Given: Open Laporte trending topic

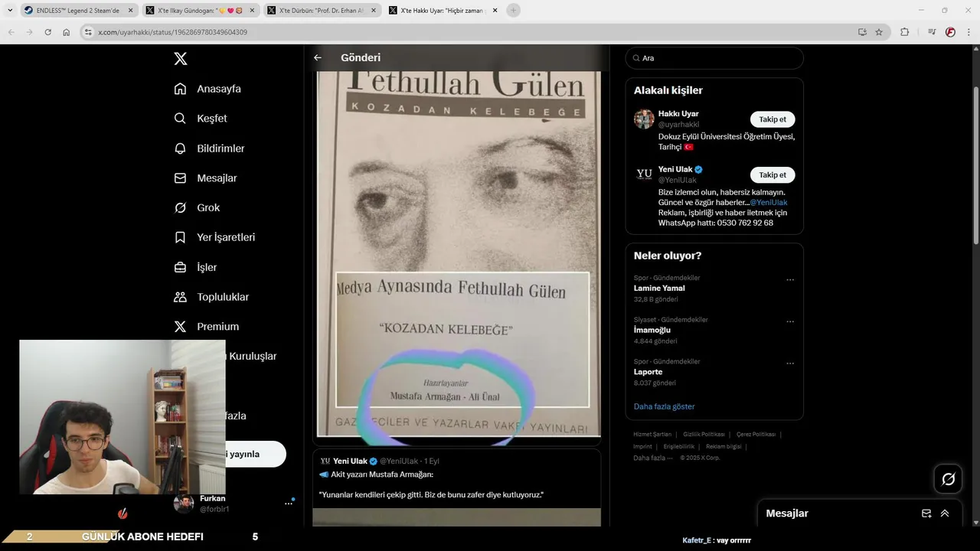Looking at the screenshot, I should tap(648, 372).
